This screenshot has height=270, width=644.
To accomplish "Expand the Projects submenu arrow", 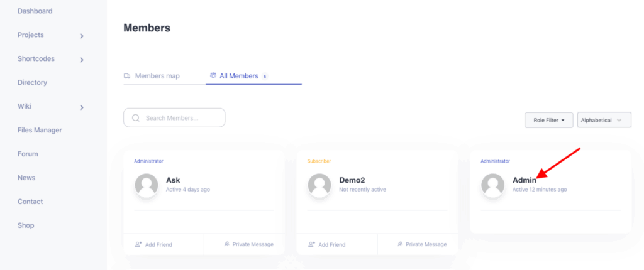I will (x=82, y=36).
